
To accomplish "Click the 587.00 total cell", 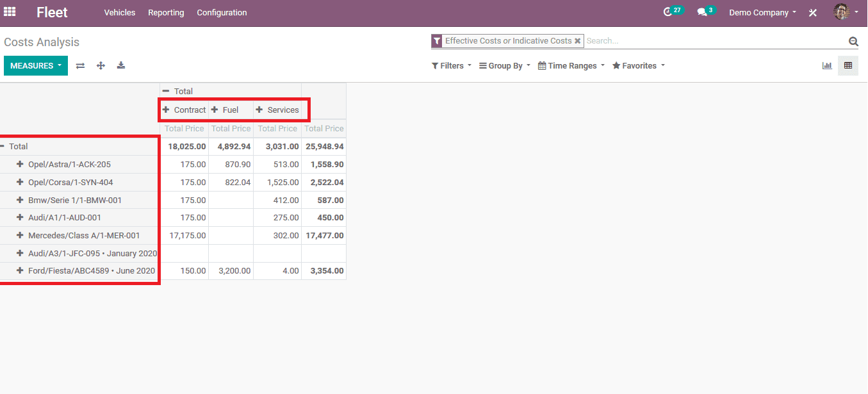I will [x=323, y=200].
